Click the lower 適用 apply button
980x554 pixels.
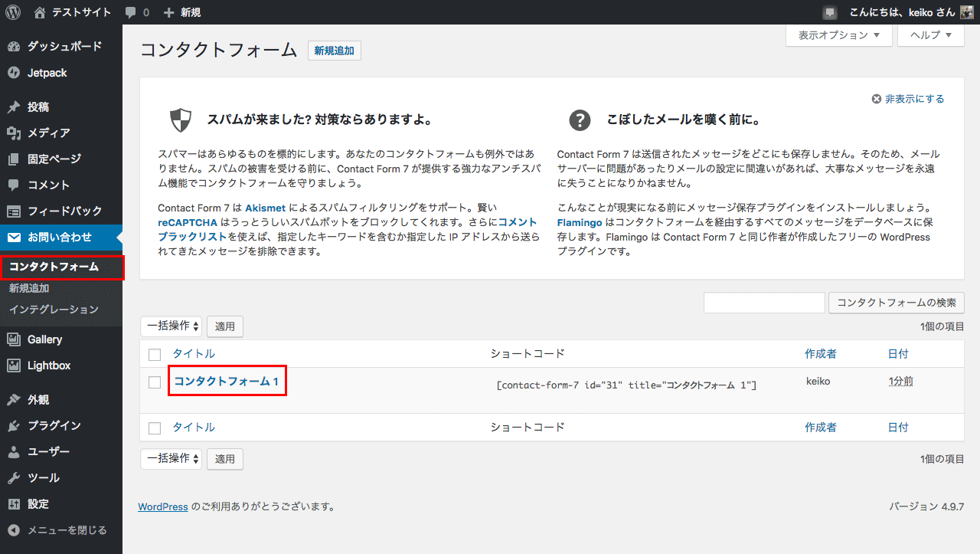click(225, 459)
